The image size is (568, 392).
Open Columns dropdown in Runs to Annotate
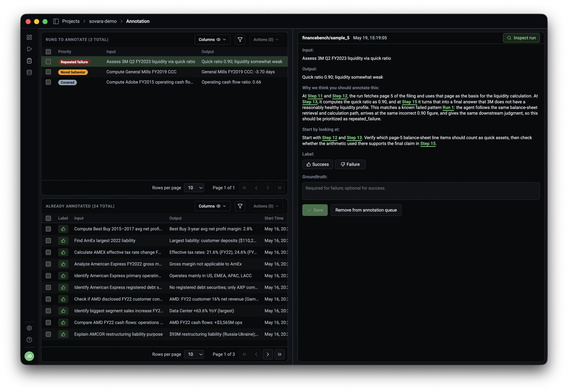(x=212, y=39)
